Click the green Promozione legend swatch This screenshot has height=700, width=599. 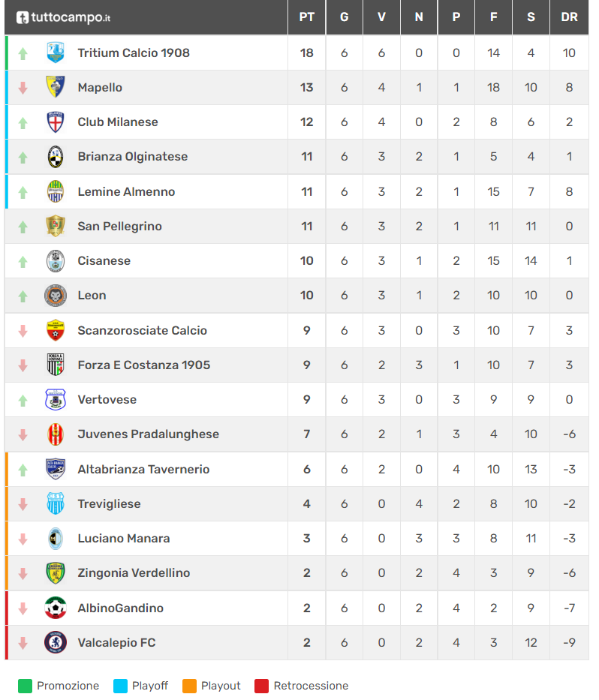point(26,686)
